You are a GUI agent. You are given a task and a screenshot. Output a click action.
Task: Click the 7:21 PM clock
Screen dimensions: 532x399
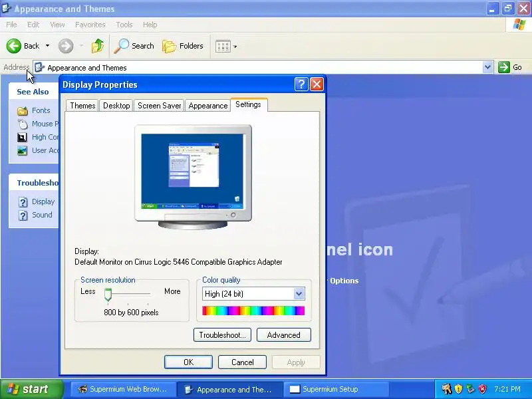tap(507, 389)
